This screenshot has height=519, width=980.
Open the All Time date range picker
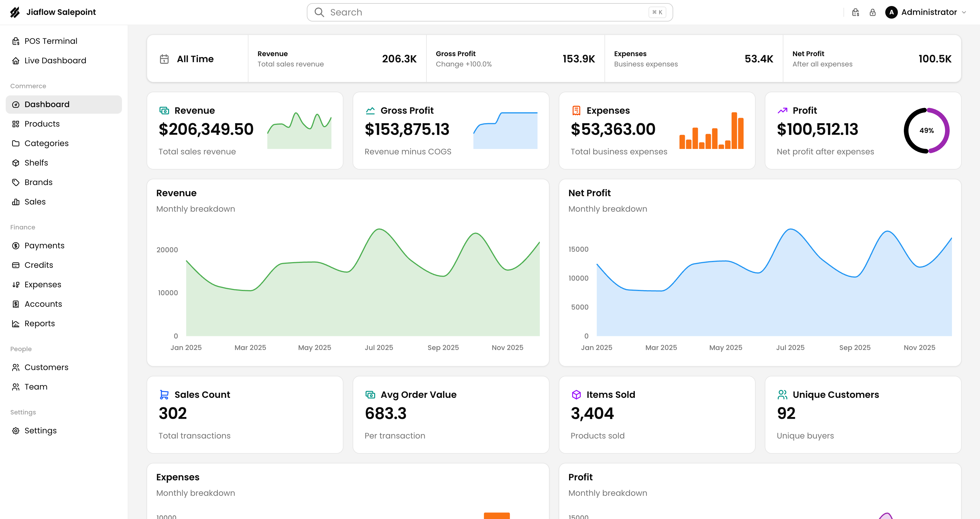(197, 59)
